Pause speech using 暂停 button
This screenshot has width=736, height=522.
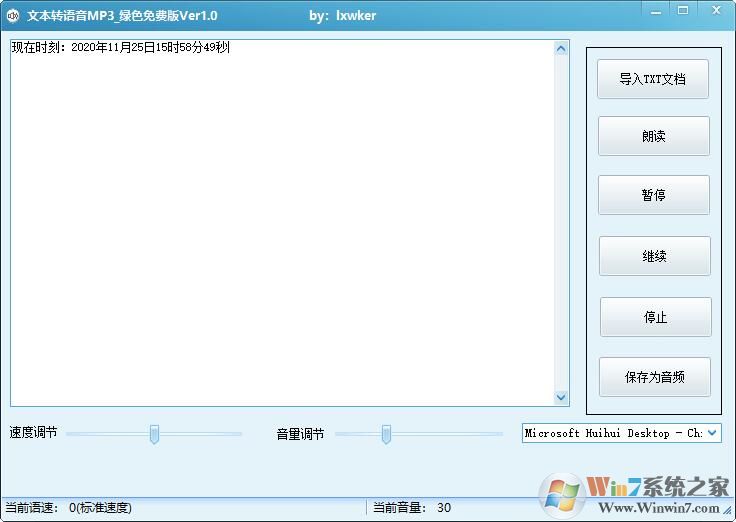tap(653, 195)
